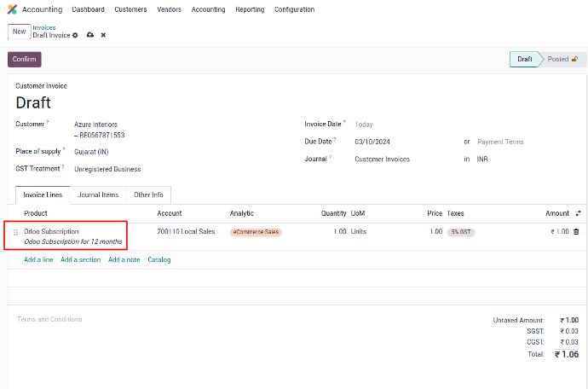Click the SGST amount ₹ 0.03
This screenshot has width=588, height=389.
click(x=569, y=331)
